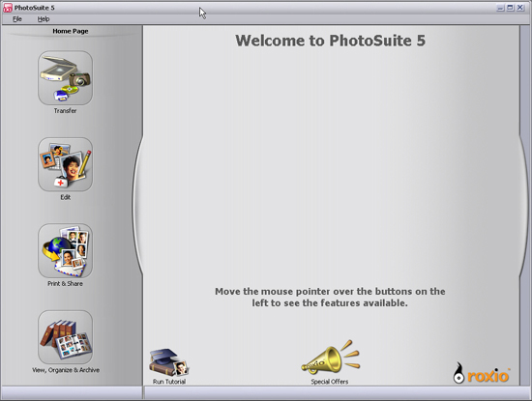Open the File menu
The image size is (532, 401).
click(x=17, y=19)
